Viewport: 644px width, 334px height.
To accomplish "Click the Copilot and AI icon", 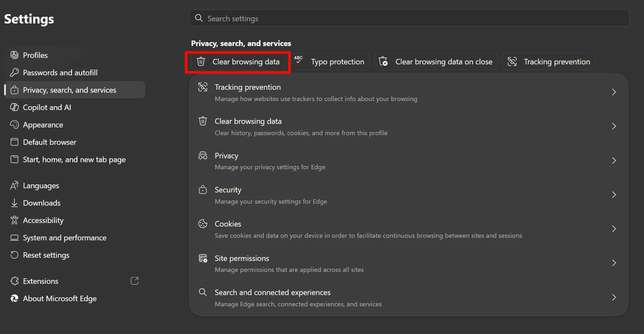I will (x=14, y=107).
